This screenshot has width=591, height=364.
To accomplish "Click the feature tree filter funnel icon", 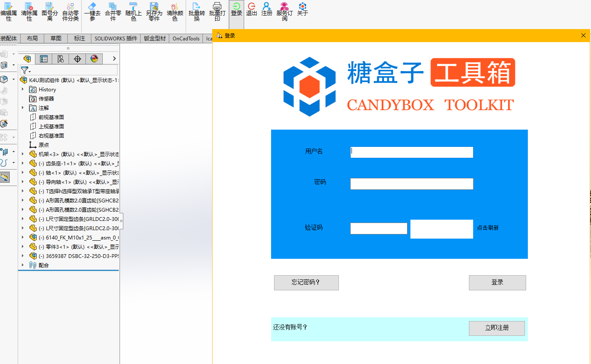I will [x=25, y=70].
